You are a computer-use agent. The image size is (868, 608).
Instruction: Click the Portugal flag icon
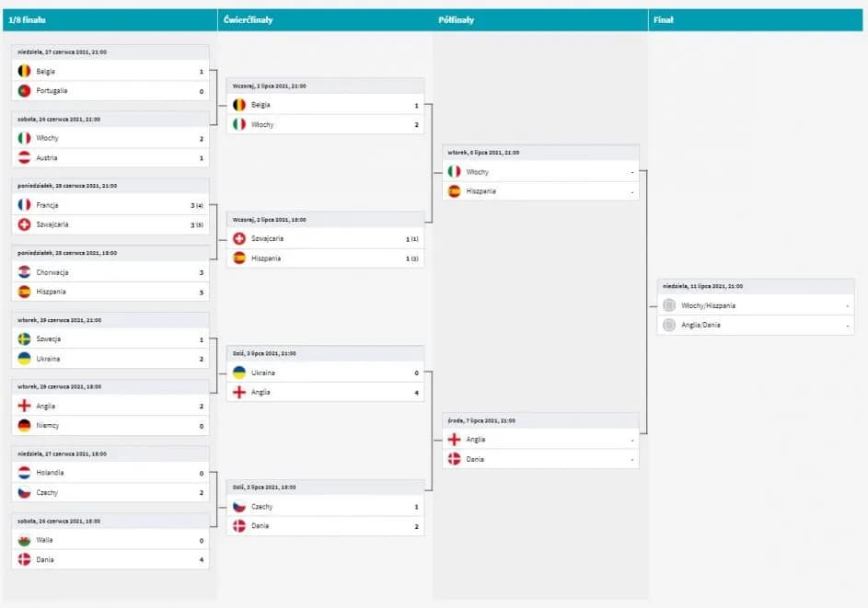pos(24,91)
